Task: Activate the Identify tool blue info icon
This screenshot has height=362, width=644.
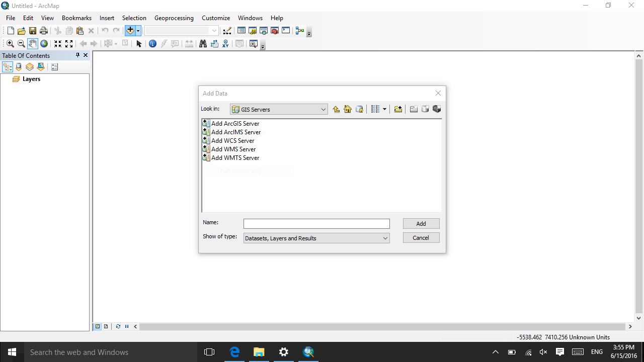Action: point(153,44)
